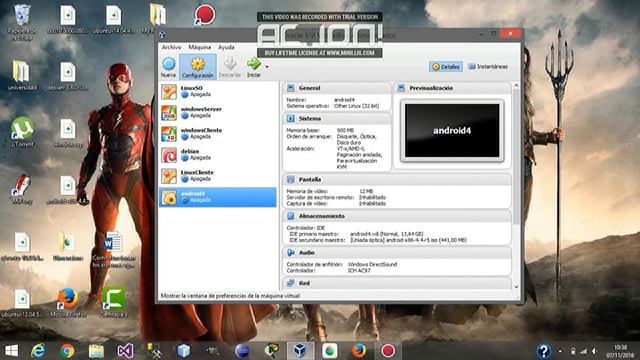Image resolution: width=640 pixels, height=360 pixels.
Task: Click the android-x86 iso optical drive text
Action: 408,240
